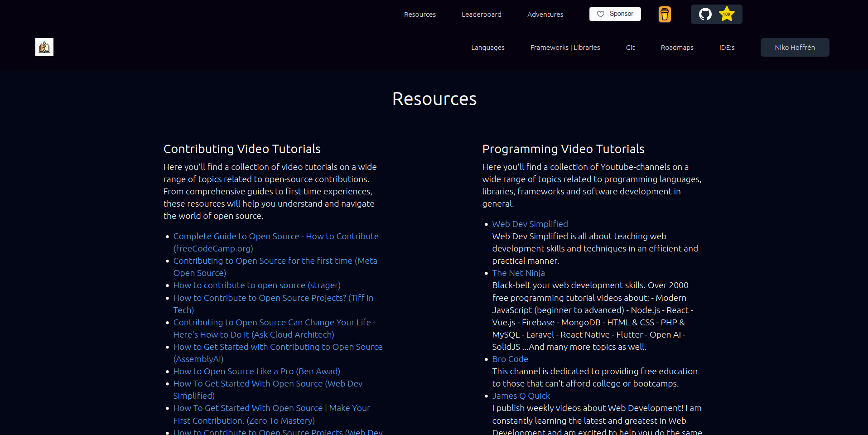Select the Git nav item
Viewport: 868px width, 435px height.
tap(631, 48)
